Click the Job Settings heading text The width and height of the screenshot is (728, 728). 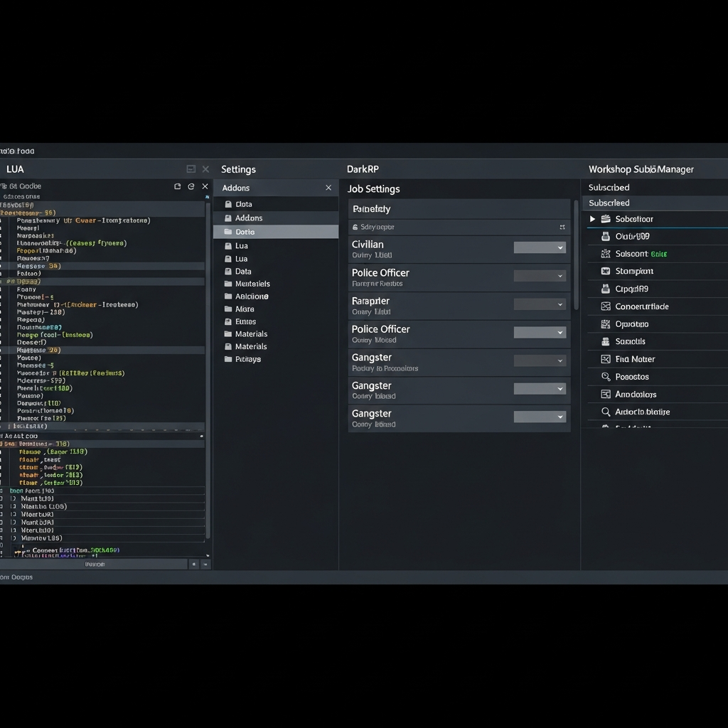[x=373, y=189]
